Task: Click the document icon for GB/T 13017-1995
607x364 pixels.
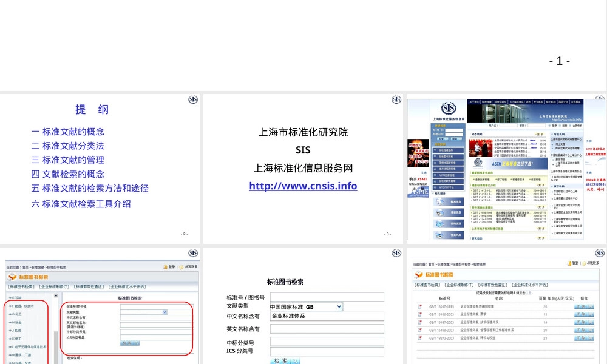Action: tap(419, 307)
